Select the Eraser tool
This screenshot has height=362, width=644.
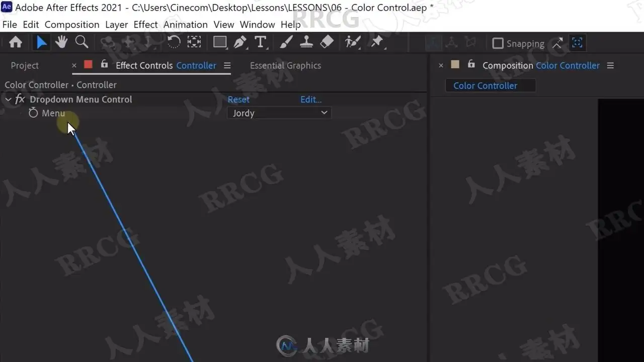(x=327, y=43)
